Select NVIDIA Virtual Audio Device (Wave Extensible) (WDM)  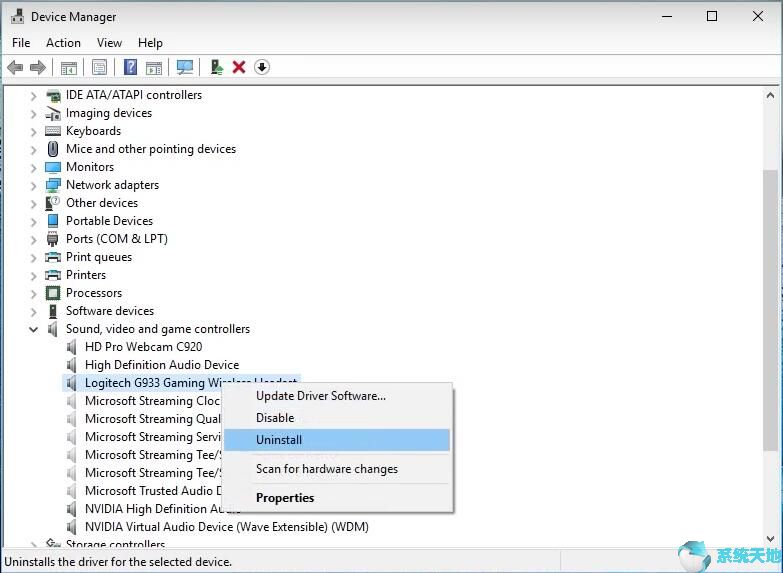click(227, 527)
